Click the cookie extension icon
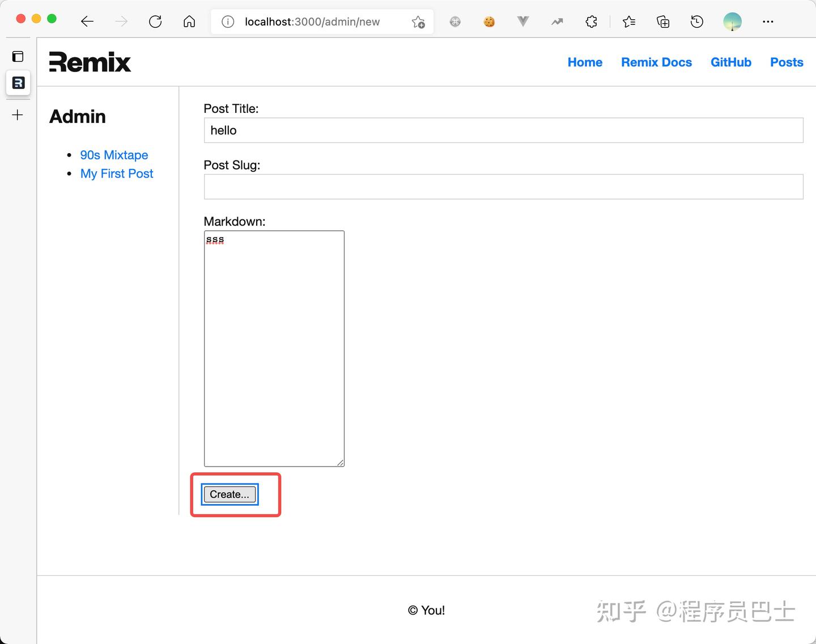Viewport: 816px width, 644px height. (x=488, y=22)
